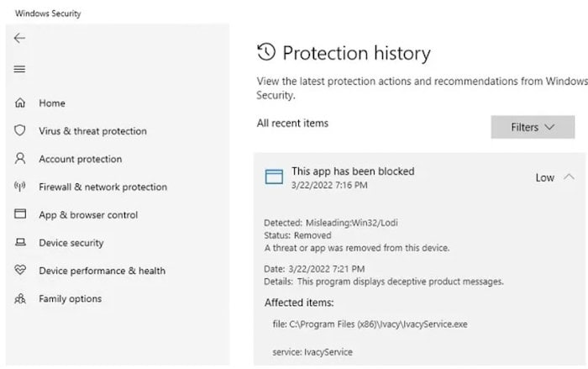Go to Firewall & network protection
The height and width of the screenshot is (369, 588).
(102, 187)
